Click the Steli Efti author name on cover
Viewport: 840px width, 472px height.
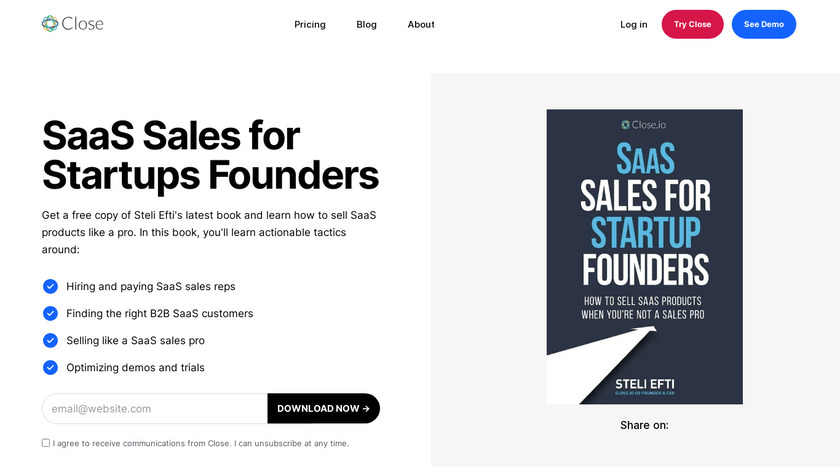[x=644, y=384]
